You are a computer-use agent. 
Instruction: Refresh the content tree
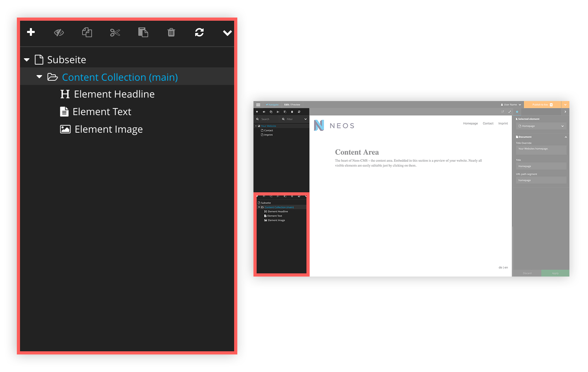pos(199,32)
